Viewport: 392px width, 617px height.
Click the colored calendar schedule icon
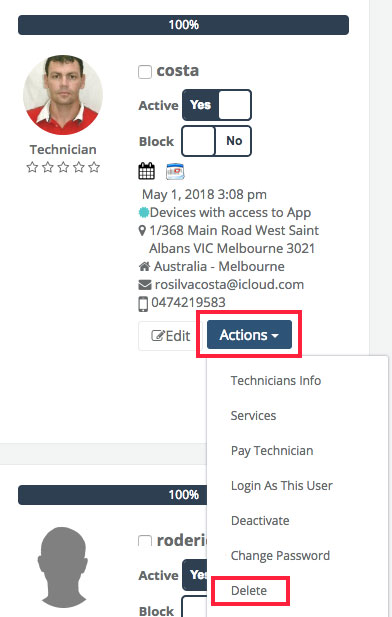point(175,172)
